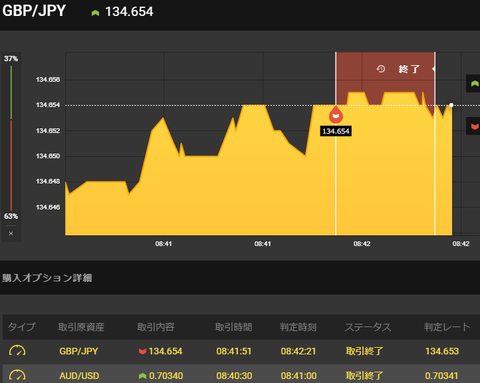
Task: Click the タイプ column header
Action: pyautogui.click(x=21, y=327)
